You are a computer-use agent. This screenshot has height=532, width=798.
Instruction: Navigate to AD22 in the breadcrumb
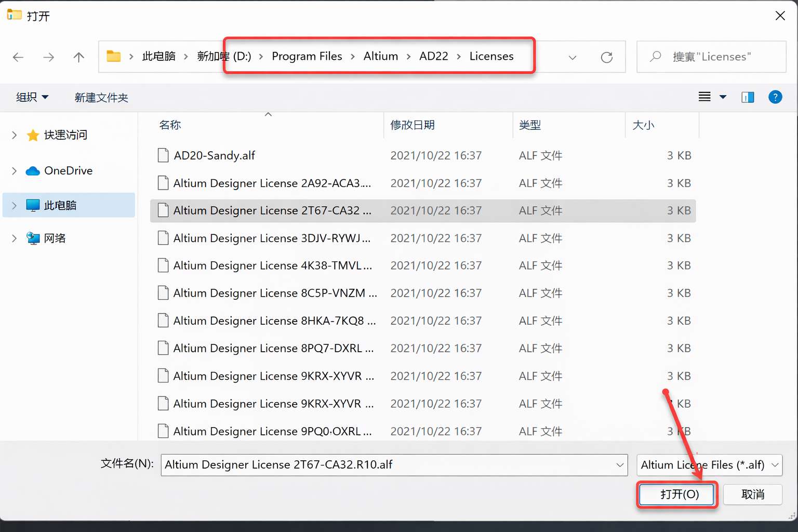[x=434, y=56]
